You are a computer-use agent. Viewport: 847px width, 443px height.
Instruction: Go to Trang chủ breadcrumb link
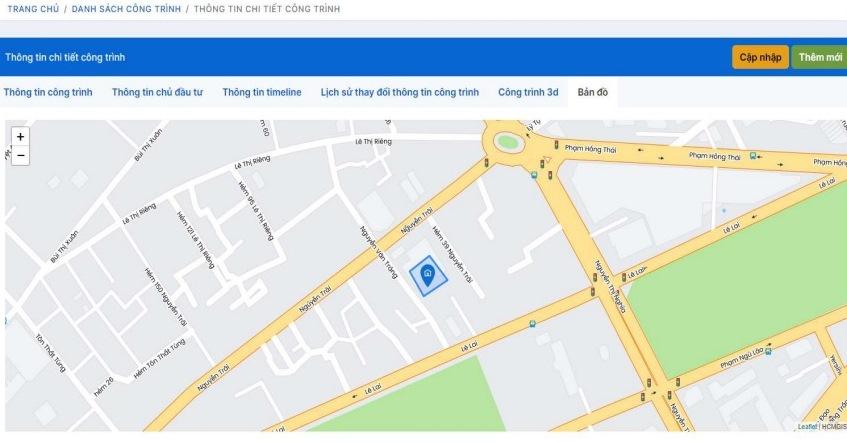point(33,8)
